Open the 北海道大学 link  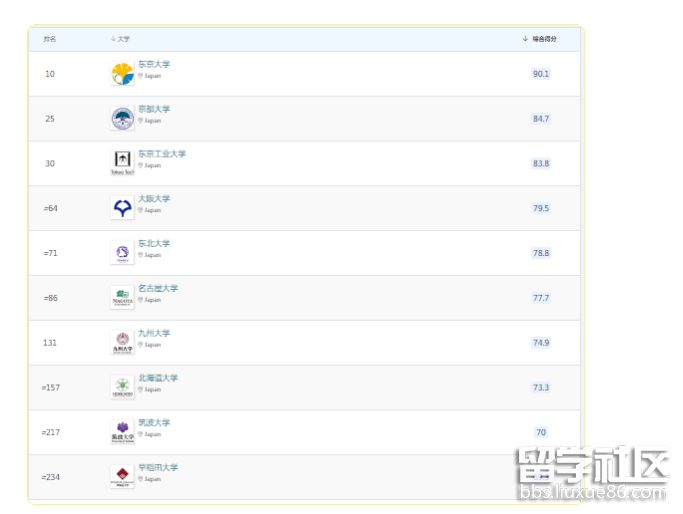[x=158, y=378]
